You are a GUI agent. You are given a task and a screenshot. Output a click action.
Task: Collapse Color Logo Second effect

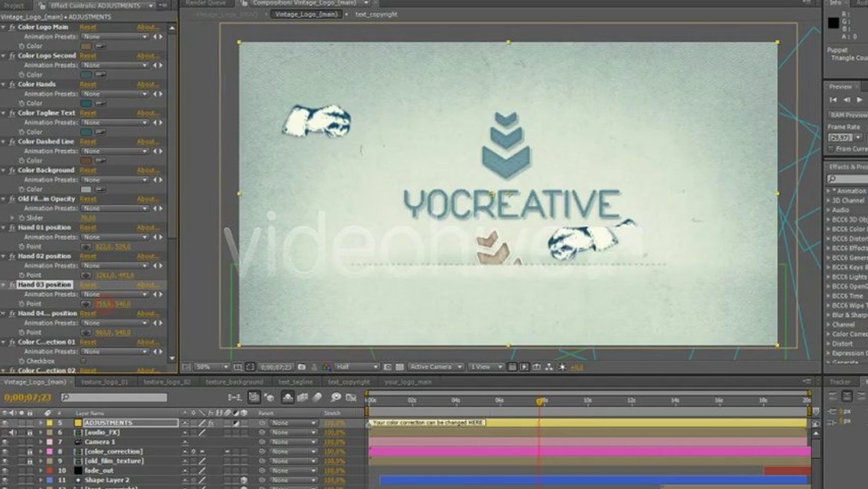(4, 56)
